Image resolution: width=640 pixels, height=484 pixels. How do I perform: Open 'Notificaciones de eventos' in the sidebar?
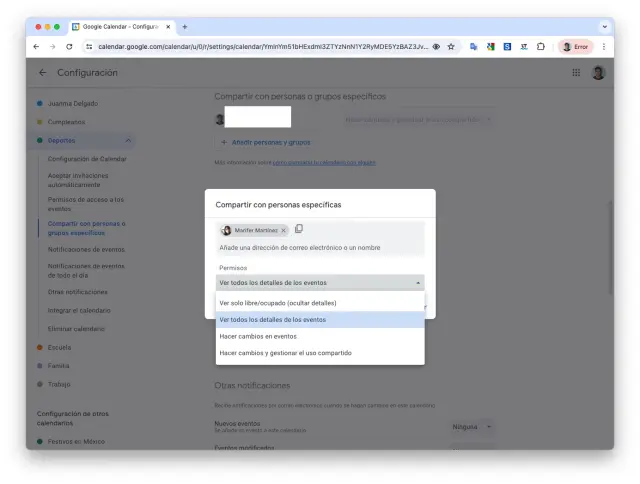coord(86,249)
